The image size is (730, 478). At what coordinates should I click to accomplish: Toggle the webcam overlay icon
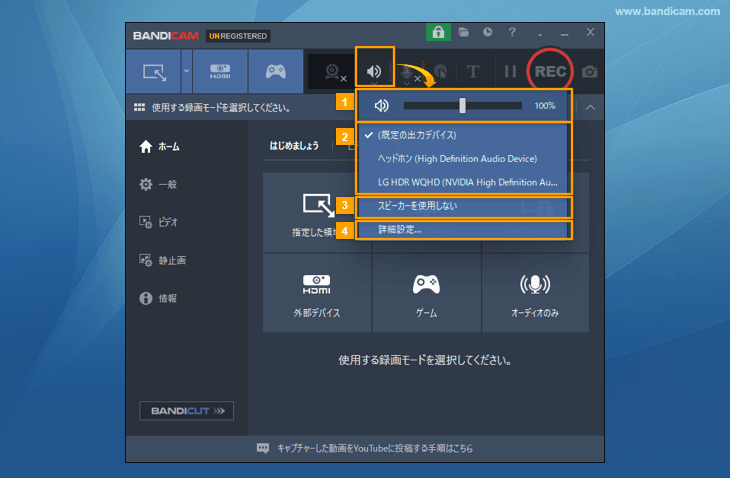[333, 72]
